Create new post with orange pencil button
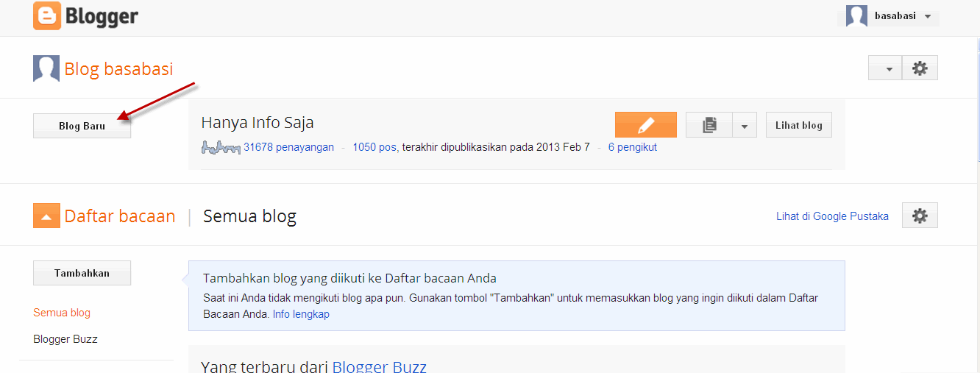The width and height of the screenshot is (980, 373). (645, 125)
